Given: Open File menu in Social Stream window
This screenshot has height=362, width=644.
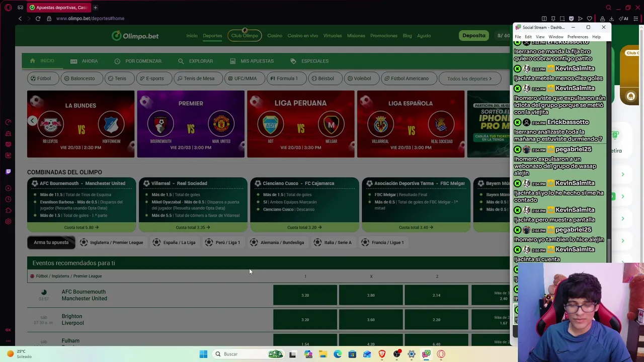Looking at the screenshot, I should point(518,37).
